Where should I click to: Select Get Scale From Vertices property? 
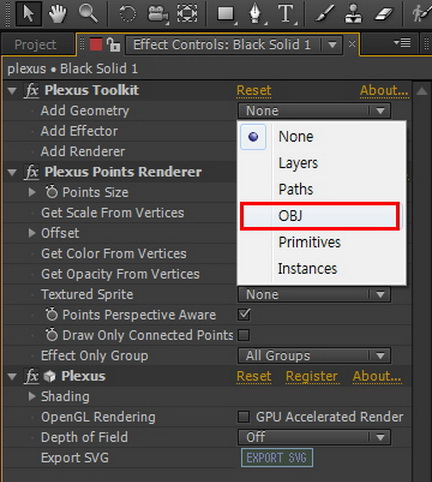coord(113,213)
